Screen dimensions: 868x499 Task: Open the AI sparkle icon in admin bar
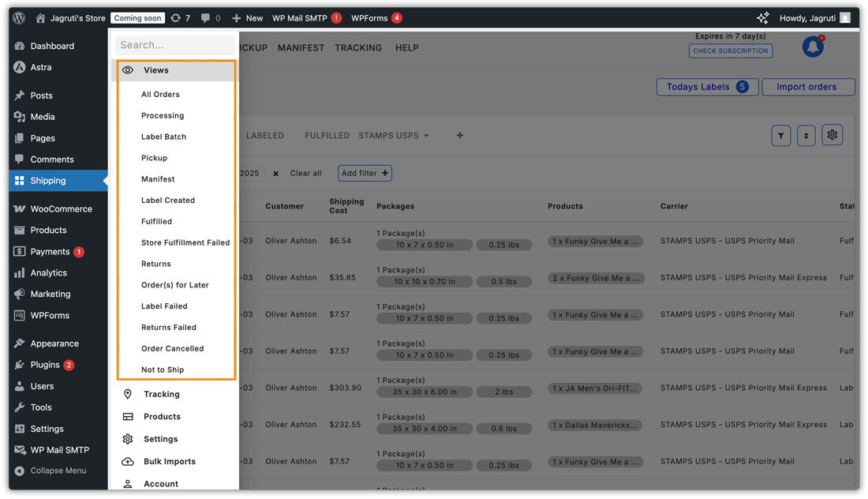[x=763, y=17]
